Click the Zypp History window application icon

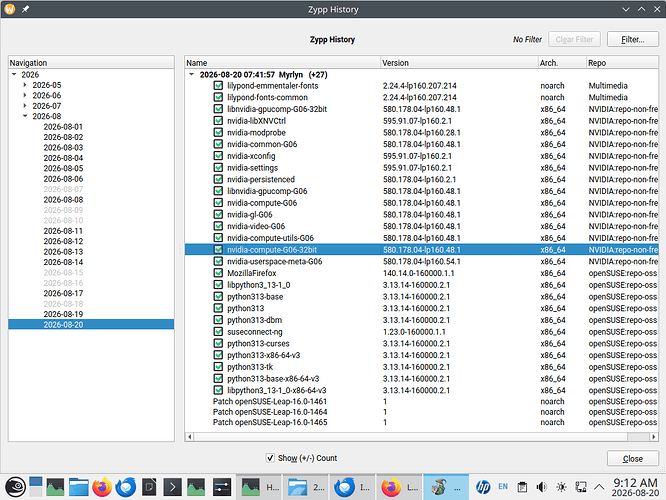coord(9,9)
